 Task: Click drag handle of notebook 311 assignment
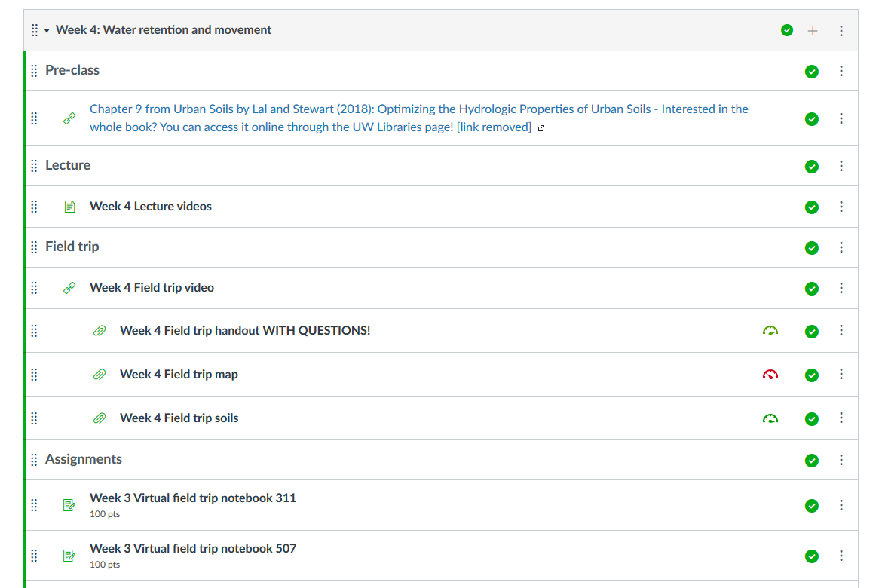(x=35, y=505)
